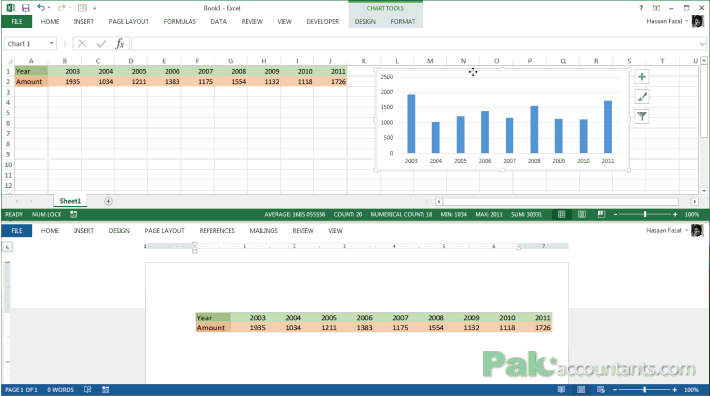
Task: Switch to Read Mode in Word status bar
Action: pyautogui.click(x=561, y=389)
